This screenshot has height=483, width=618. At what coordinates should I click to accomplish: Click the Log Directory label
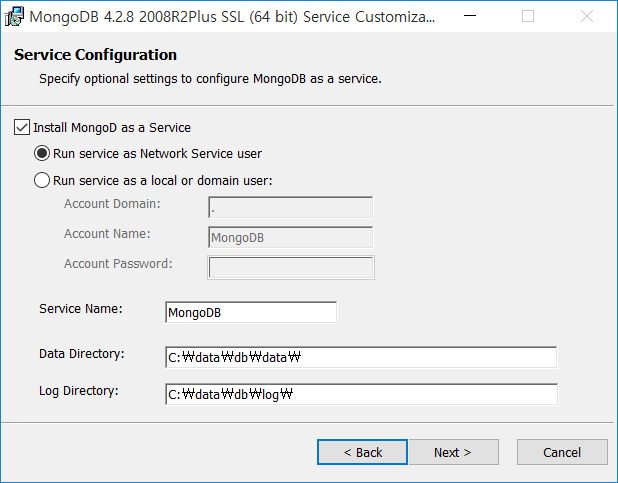(79, 391)
